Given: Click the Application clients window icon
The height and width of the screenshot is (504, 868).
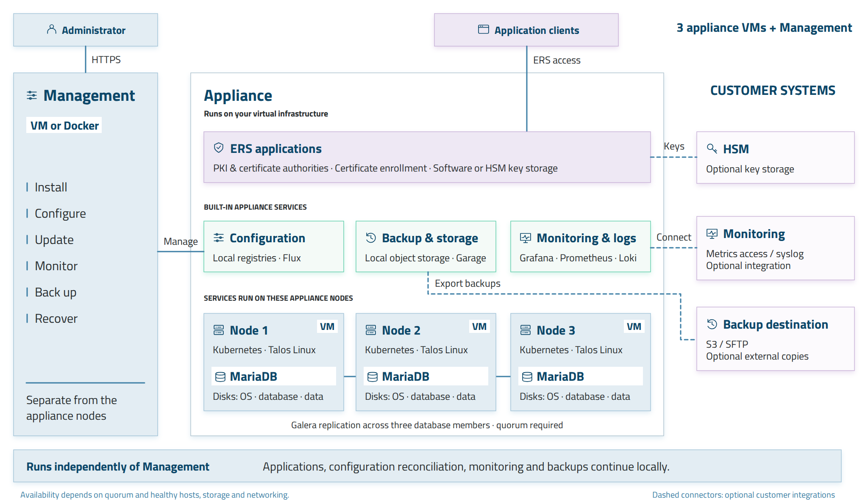Looking at the screenshot, I should click(483, 29).
